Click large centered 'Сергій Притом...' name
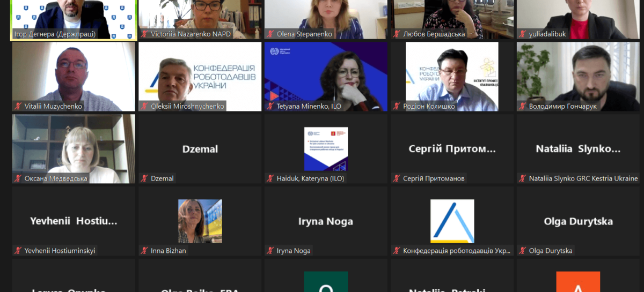 [x=452, y=149]
